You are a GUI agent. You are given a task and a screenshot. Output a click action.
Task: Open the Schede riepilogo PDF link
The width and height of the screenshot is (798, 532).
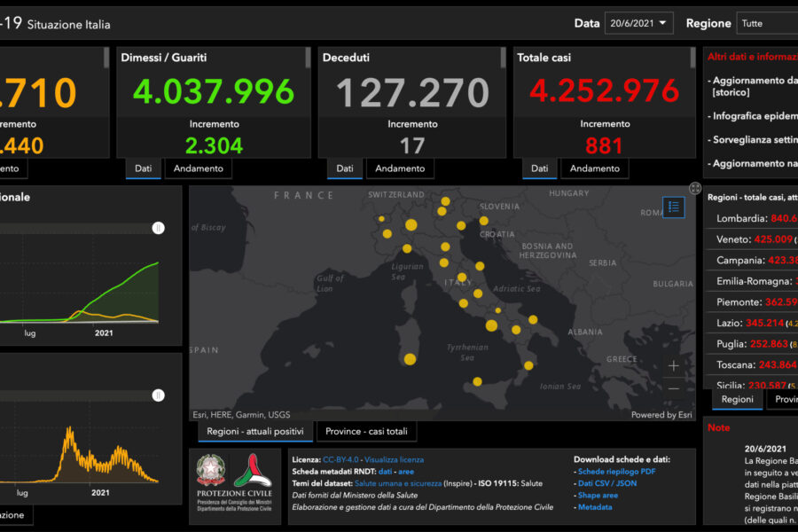click(616, 472)
